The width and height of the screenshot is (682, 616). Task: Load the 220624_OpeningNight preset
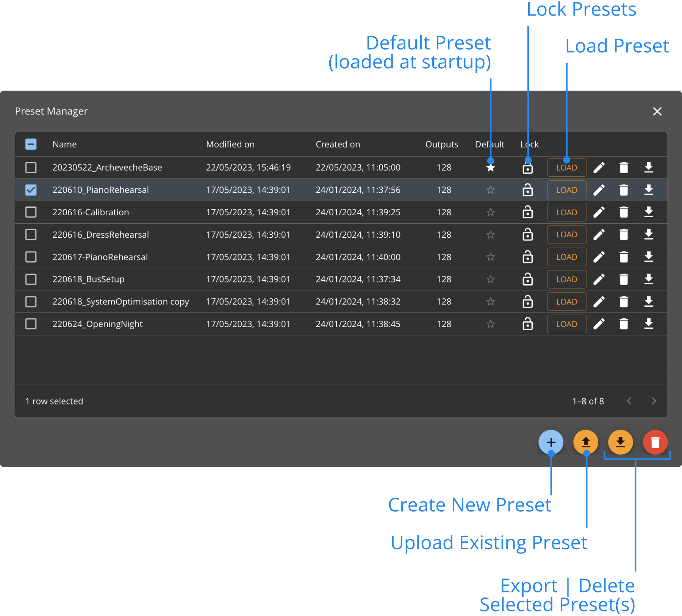click(x=566, y=324)
